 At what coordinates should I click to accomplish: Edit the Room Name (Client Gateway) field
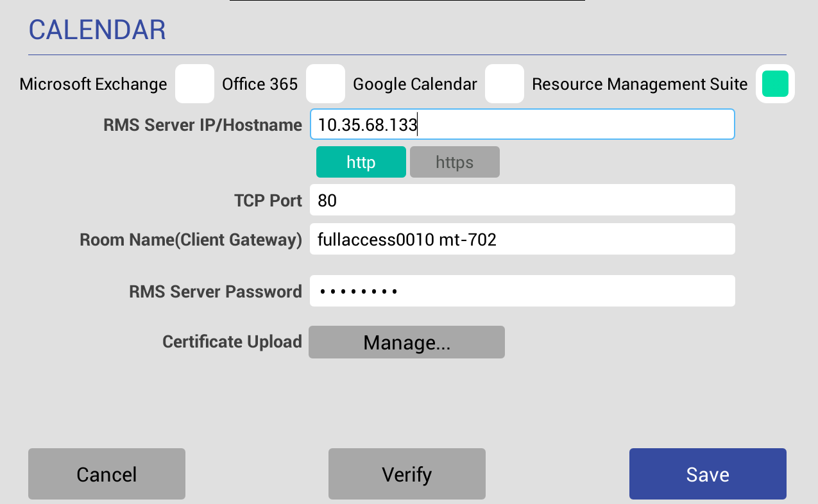522,239
